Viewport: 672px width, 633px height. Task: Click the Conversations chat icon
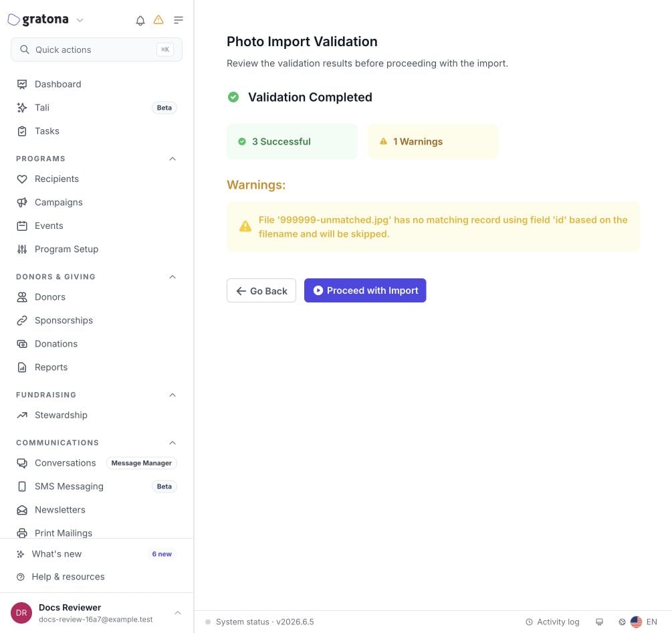click(x=22, y=463)
